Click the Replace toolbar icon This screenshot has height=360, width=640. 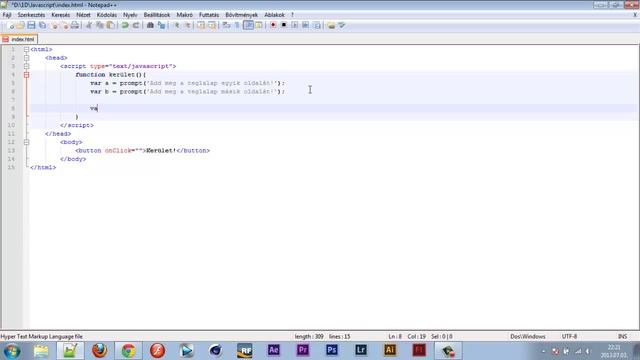coord(161,25)
